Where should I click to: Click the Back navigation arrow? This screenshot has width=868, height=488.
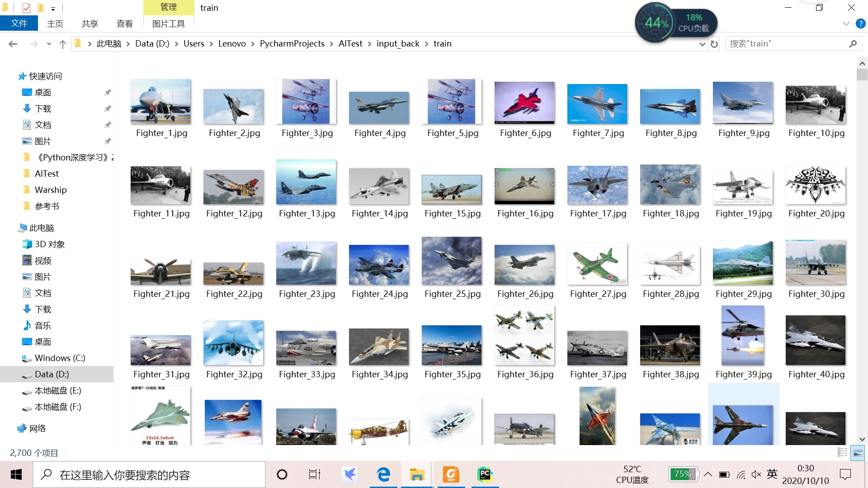[x=13, y=44]
